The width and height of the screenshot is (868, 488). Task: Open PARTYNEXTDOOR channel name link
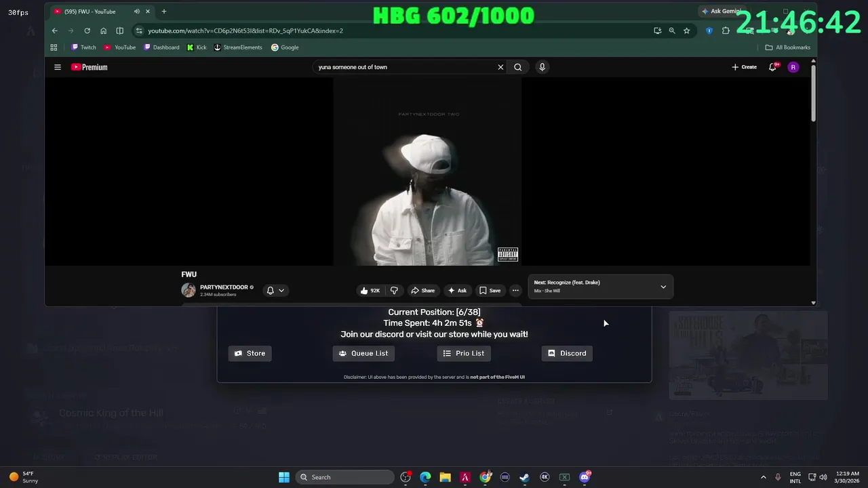pos(224,287)
